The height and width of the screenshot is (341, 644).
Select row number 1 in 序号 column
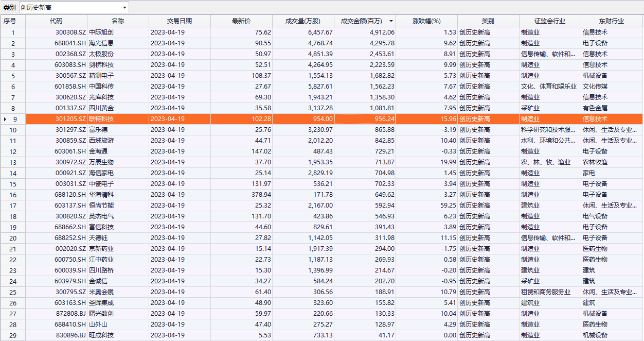pyautogui.click(x=13, y=32)
